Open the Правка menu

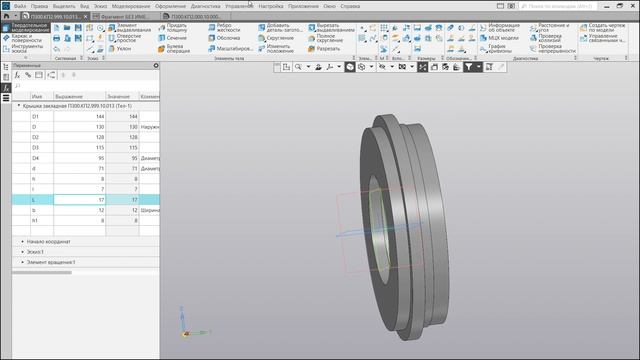(x=39, y=6)
